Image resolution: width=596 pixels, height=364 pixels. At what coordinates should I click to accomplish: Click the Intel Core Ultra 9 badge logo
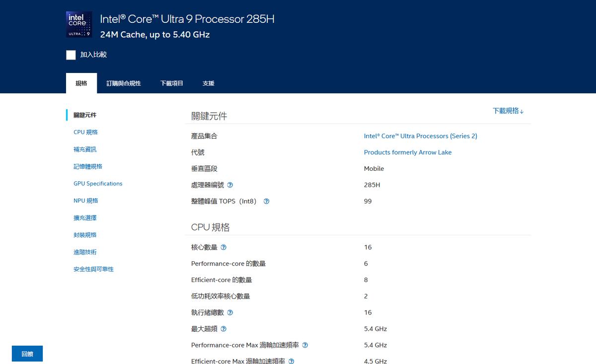tap(79, 24)
